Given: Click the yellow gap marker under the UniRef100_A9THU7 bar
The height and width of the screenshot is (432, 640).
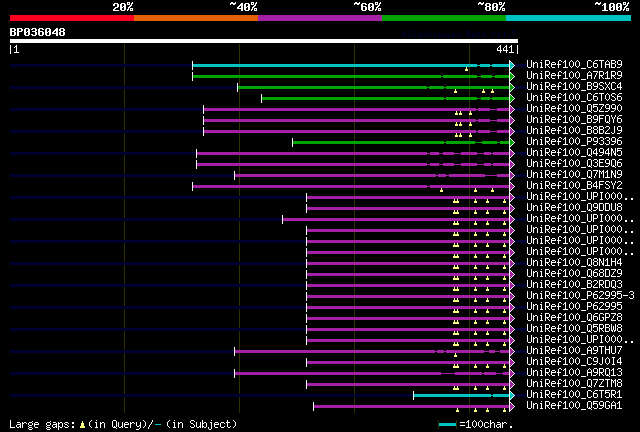Looking at the screenshot, I should click(456, 355).
